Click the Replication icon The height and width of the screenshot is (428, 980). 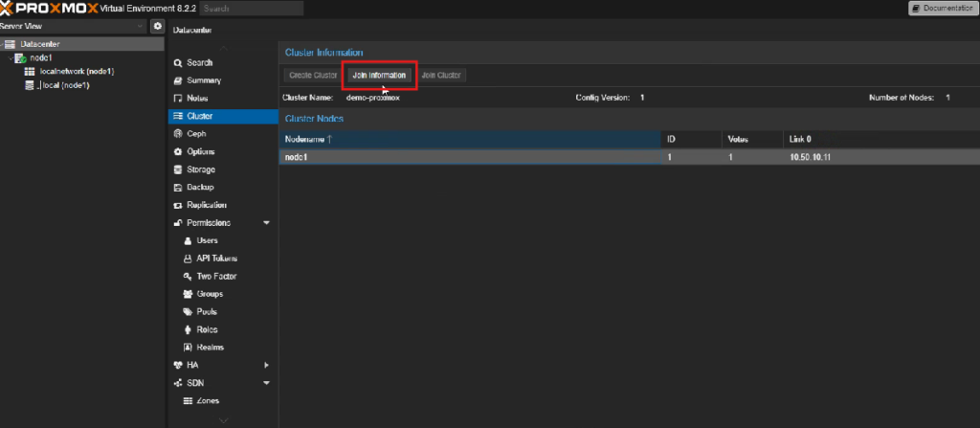[x=178, y=205]
